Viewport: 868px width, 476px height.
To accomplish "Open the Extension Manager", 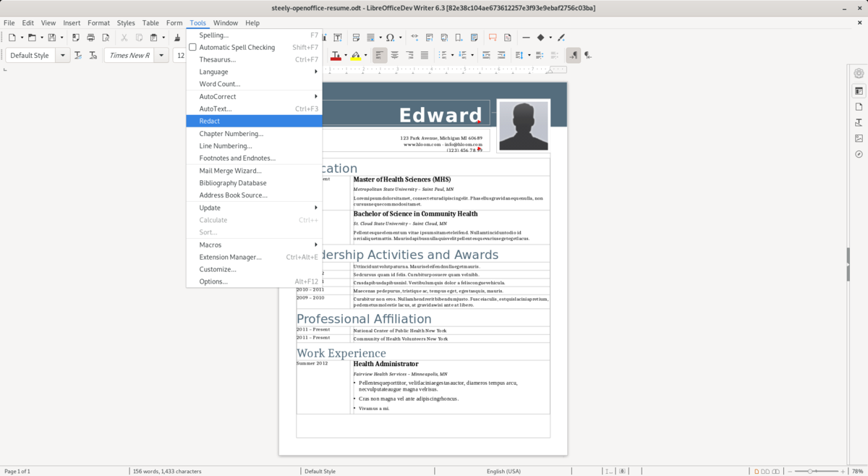I will (231, 257).
